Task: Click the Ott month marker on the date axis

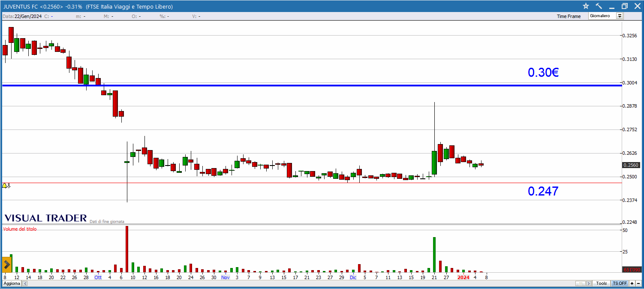Action: (x=98, y=277)
